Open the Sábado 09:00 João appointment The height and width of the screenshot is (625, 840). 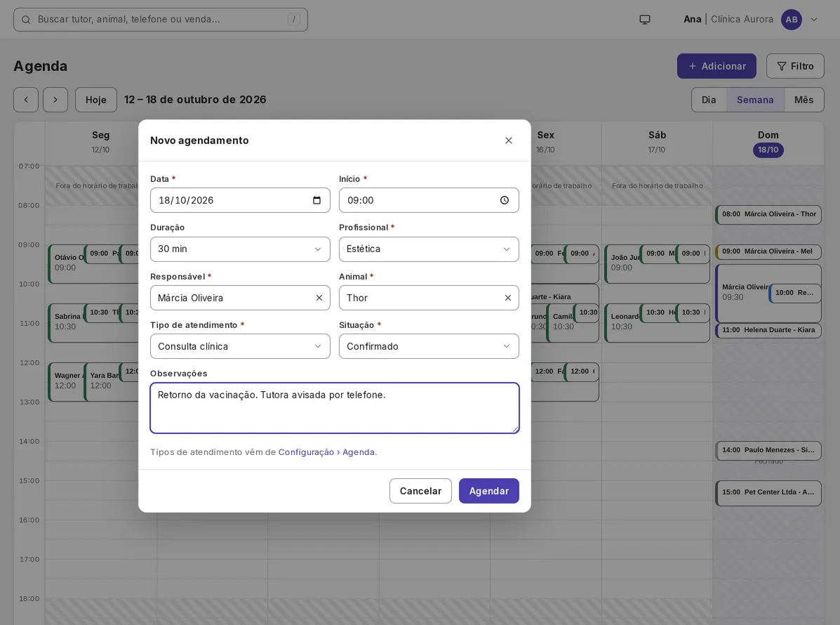pyautogui.click(x=622, y=263)
